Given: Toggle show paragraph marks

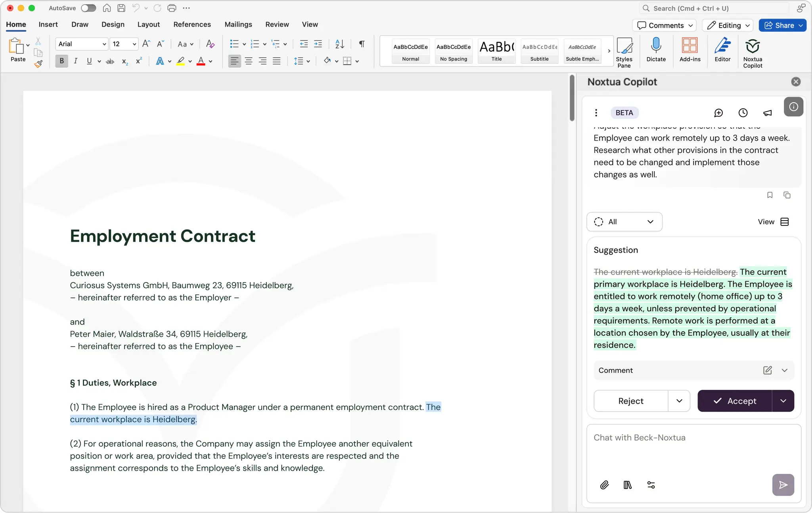Looking at the screenshot, I should click(x=362, y=44).
